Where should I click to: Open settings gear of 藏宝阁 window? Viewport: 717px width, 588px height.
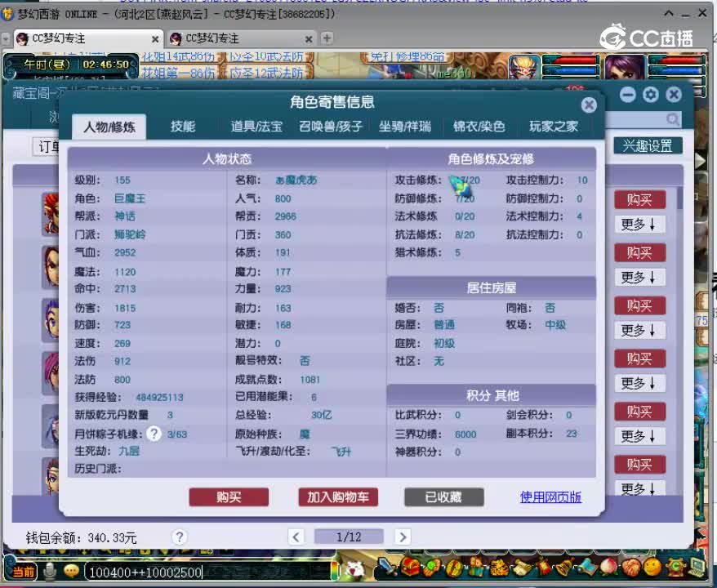[651, 95]
